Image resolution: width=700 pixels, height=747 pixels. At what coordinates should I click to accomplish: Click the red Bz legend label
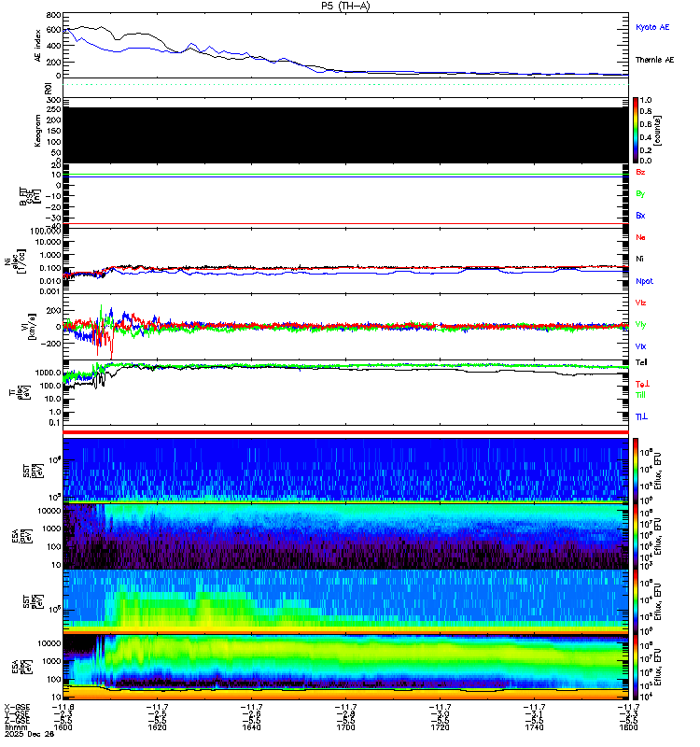tap(640, 172)
